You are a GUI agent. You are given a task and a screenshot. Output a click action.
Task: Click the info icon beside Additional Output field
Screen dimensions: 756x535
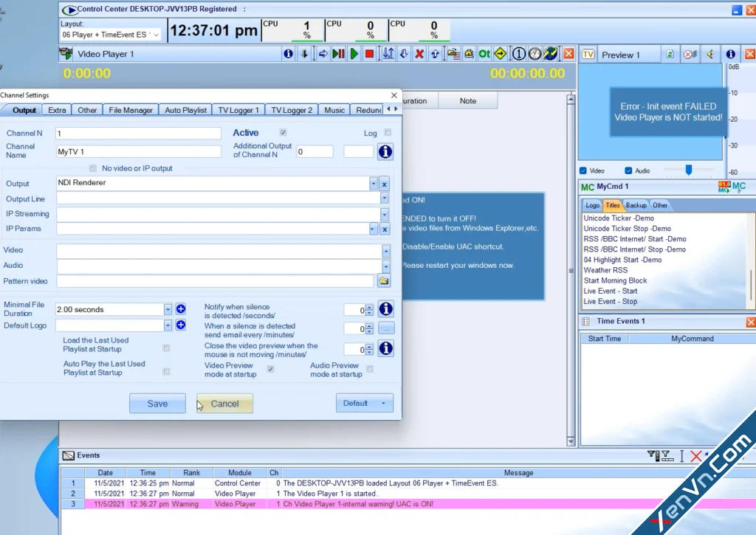385,152
